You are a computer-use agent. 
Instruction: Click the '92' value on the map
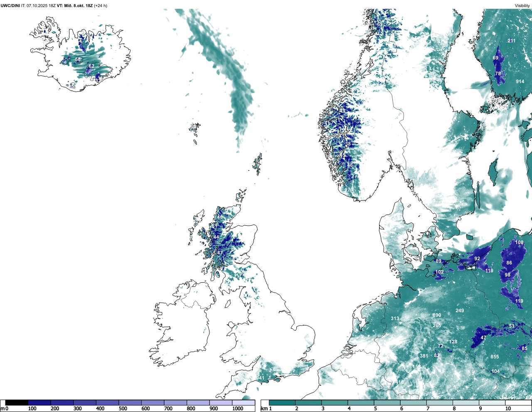[x=477, y=259]
